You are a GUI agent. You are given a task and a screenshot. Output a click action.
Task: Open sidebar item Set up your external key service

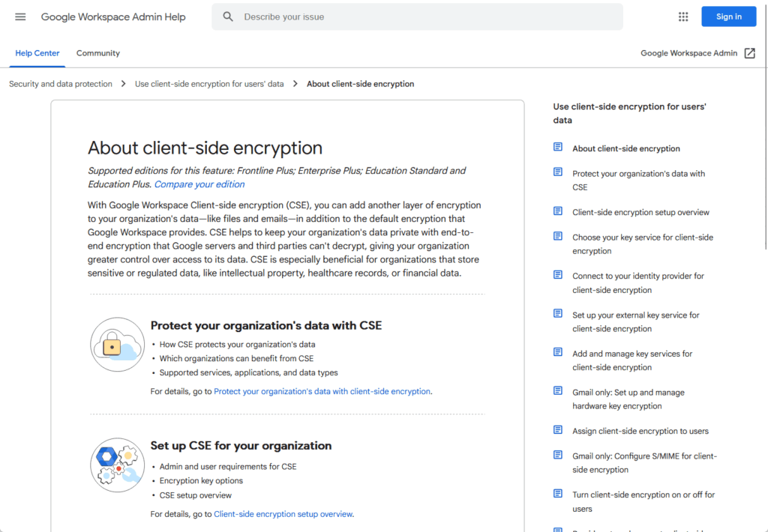point(636,321)
